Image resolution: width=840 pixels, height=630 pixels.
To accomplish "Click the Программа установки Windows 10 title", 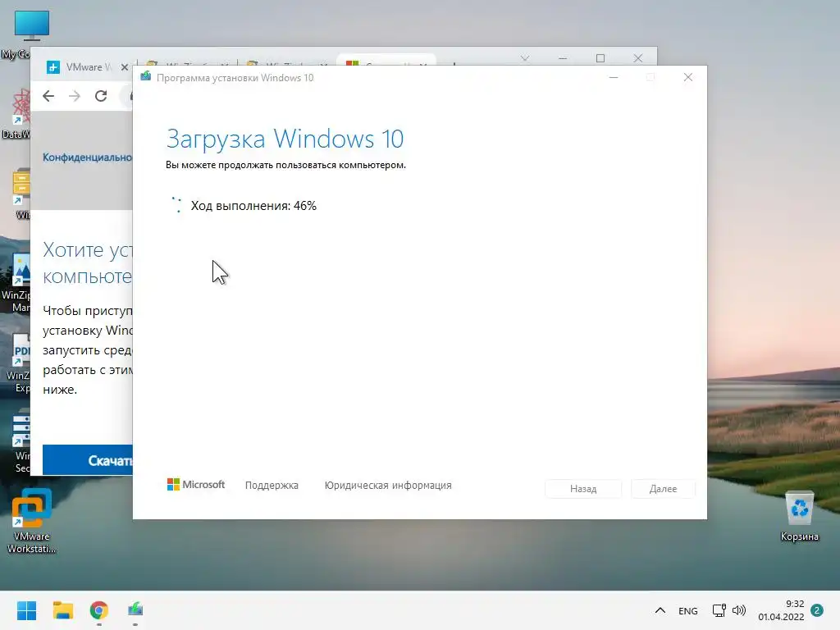I will [x=235, y=78].
